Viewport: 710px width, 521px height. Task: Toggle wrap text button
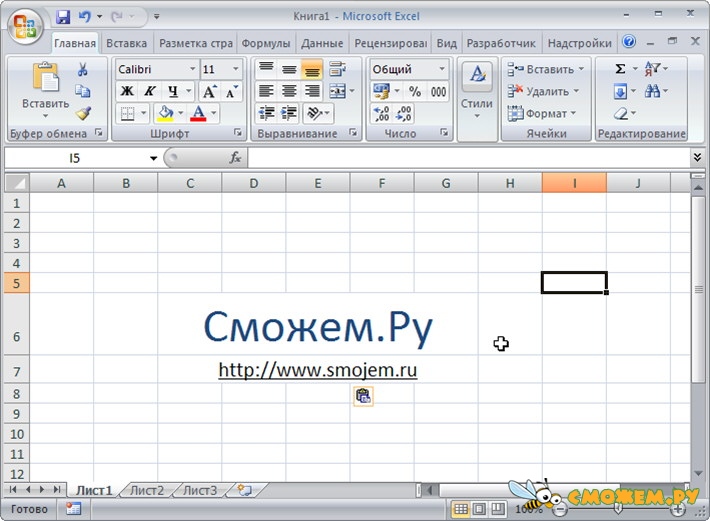click(x=337, y=69)
